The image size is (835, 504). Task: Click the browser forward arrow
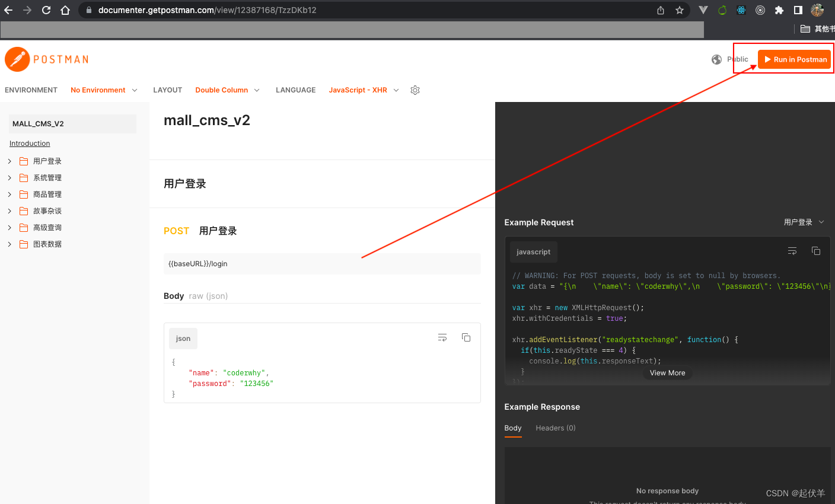point(27,10)
